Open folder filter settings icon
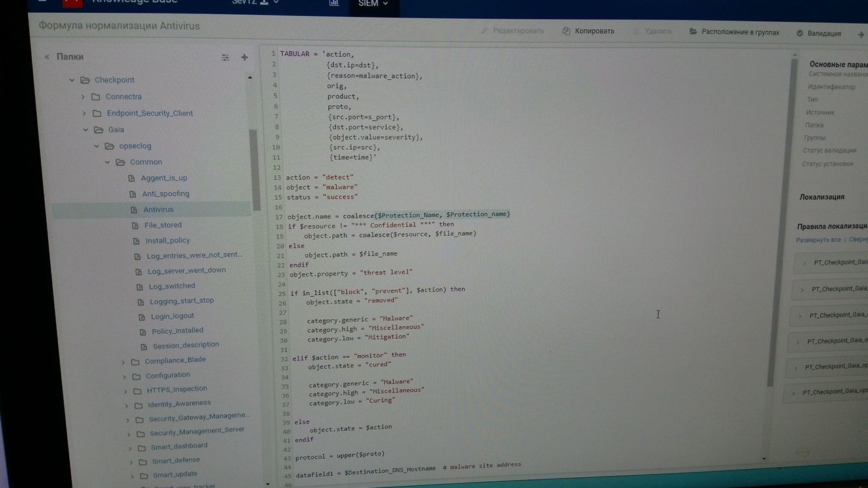Screen dimensions: 868x488 (225, 58)
